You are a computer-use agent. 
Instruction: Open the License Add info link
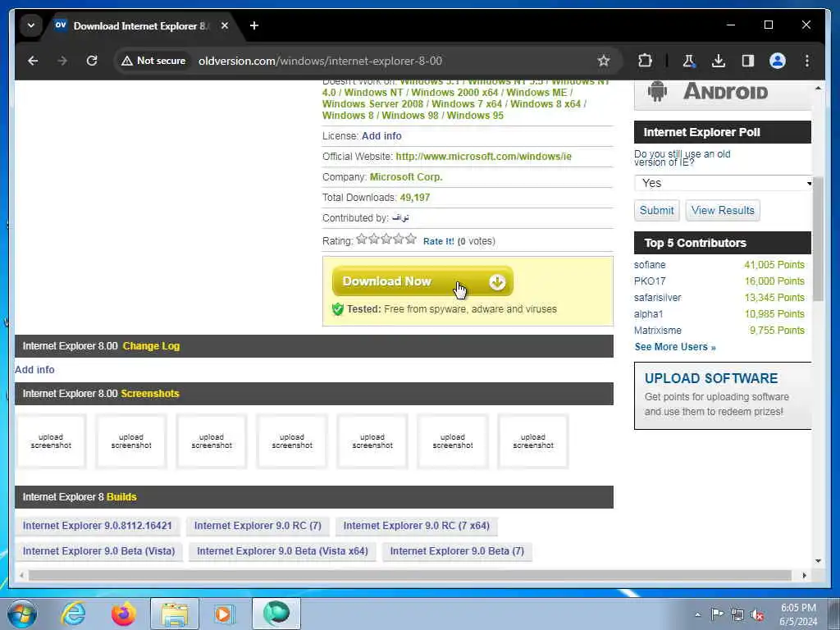point(381,136)
